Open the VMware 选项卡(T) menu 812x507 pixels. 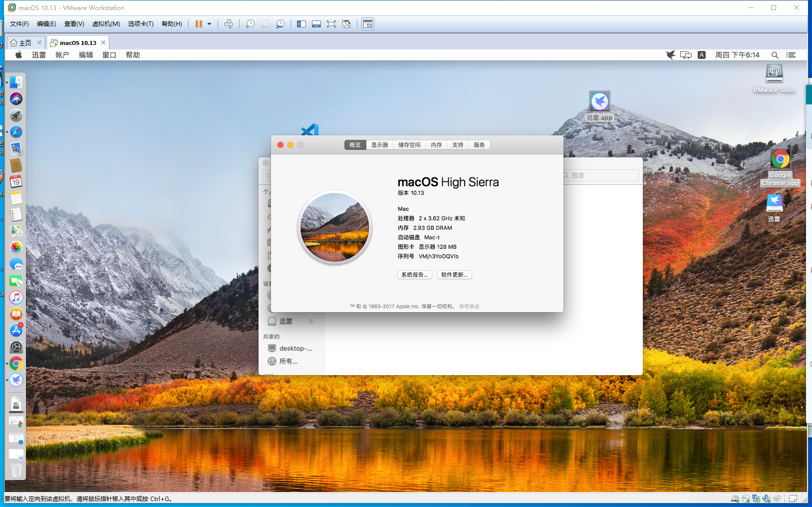(141, 24)
